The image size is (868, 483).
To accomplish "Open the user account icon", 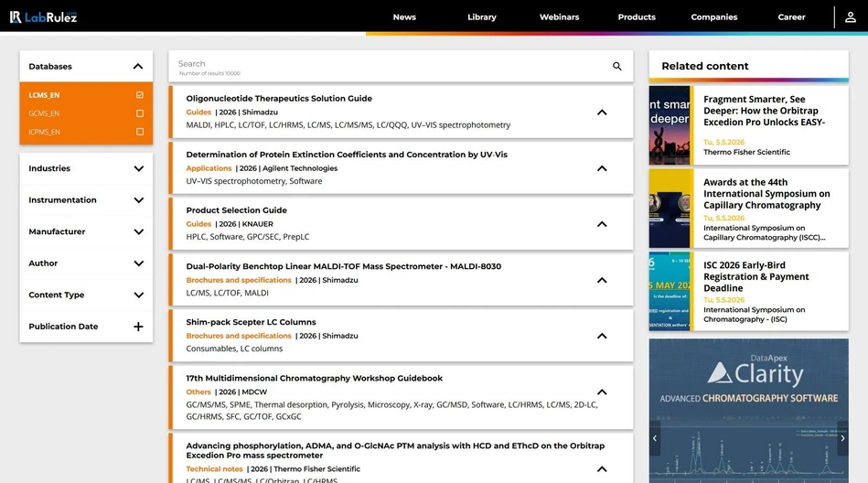I will coord(851,17).
